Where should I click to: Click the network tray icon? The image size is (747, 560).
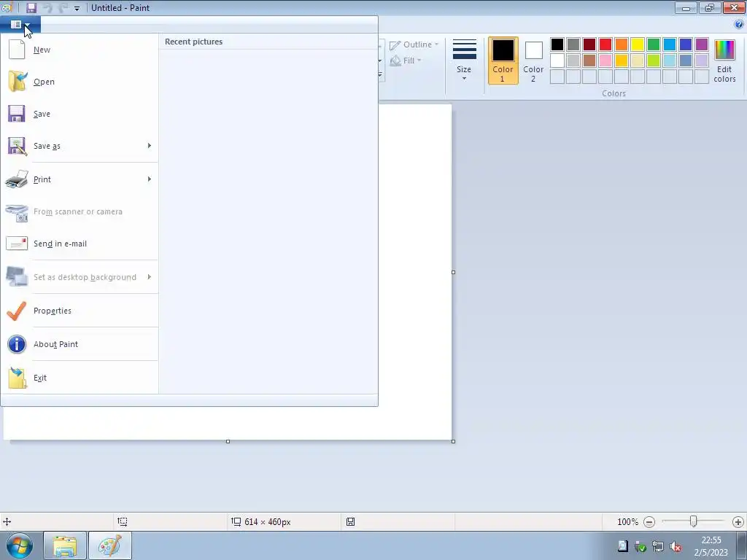658,547
